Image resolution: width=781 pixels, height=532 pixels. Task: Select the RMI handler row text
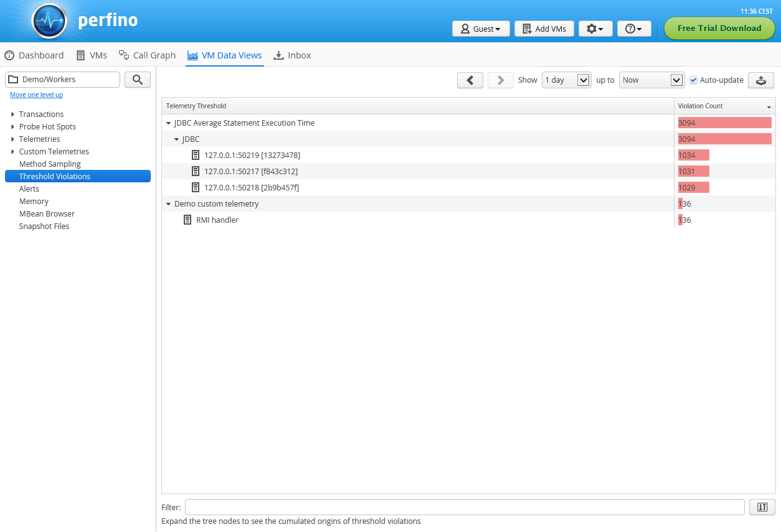(x=217, y=220)
